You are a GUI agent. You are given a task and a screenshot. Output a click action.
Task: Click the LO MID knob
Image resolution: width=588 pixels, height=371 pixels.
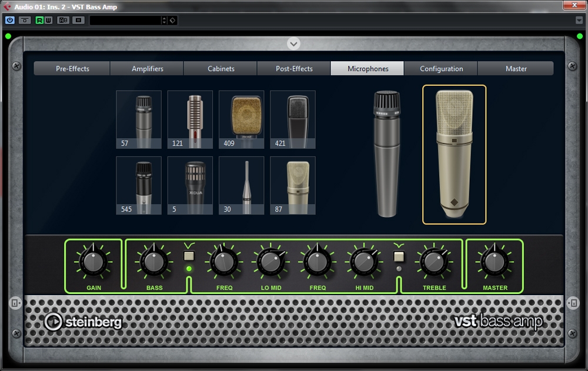270,262
